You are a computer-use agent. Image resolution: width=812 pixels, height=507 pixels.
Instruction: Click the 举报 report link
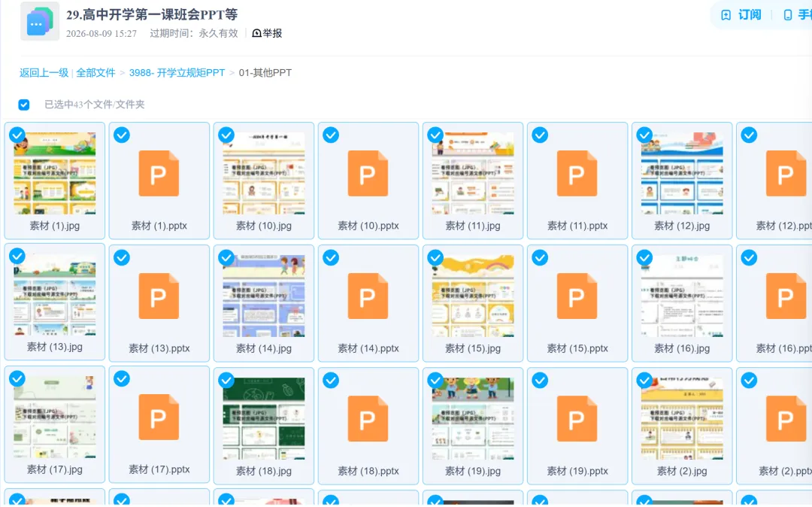pyautogui.click(x=267, y=33)
